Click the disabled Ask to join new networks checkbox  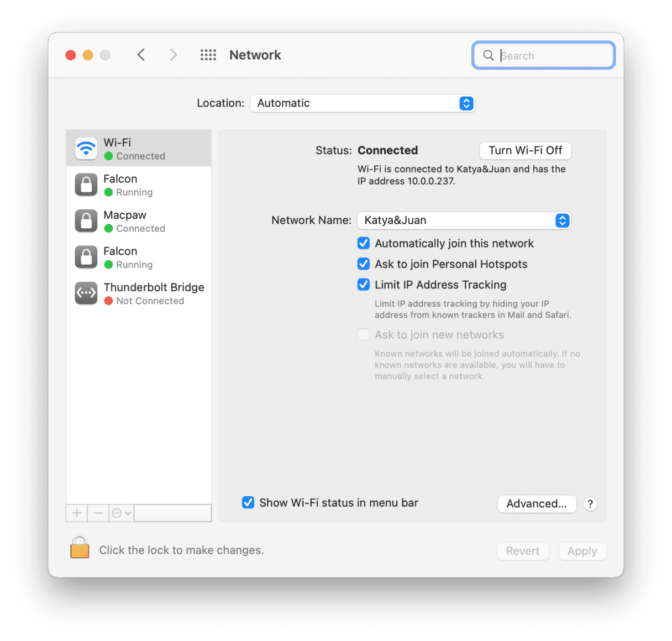(x=364, y=334)
